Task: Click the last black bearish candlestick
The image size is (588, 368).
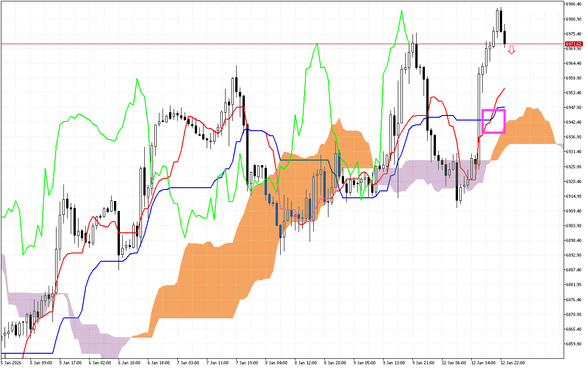Action: pyautogui.click(x=504, y=37)
